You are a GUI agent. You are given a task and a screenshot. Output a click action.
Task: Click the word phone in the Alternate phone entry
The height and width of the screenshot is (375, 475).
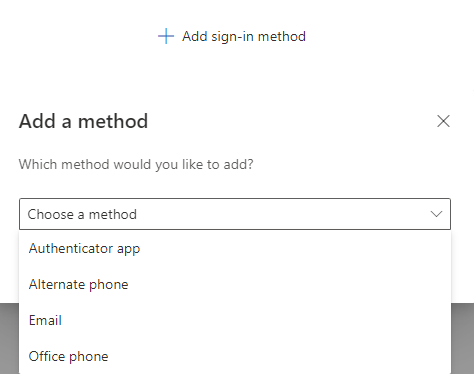pyautogui.click(x=109, y=285)
